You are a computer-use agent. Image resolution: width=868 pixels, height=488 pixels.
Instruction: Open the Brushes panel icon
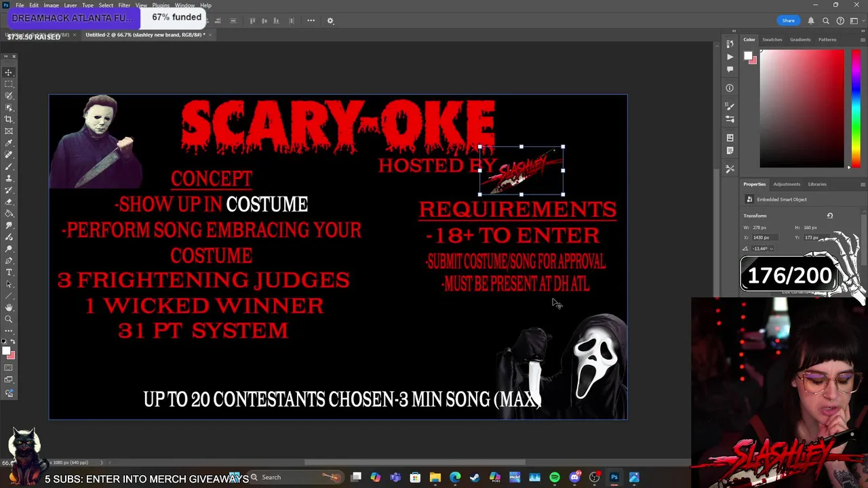[730, 106]
